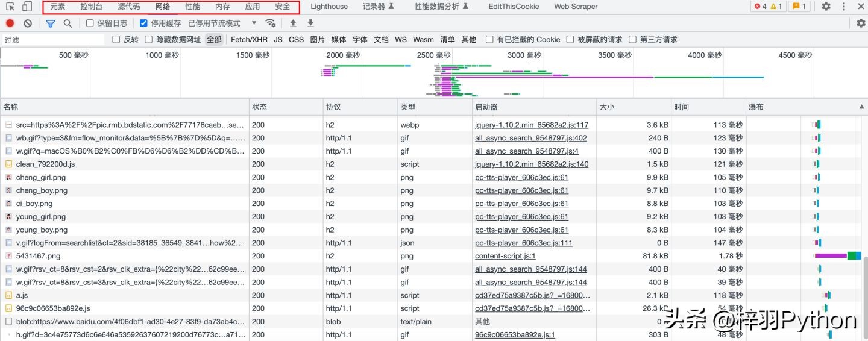Screen dimensions: 868x341
Task: Select the 网络 tab
Action: tap(163, 7)
